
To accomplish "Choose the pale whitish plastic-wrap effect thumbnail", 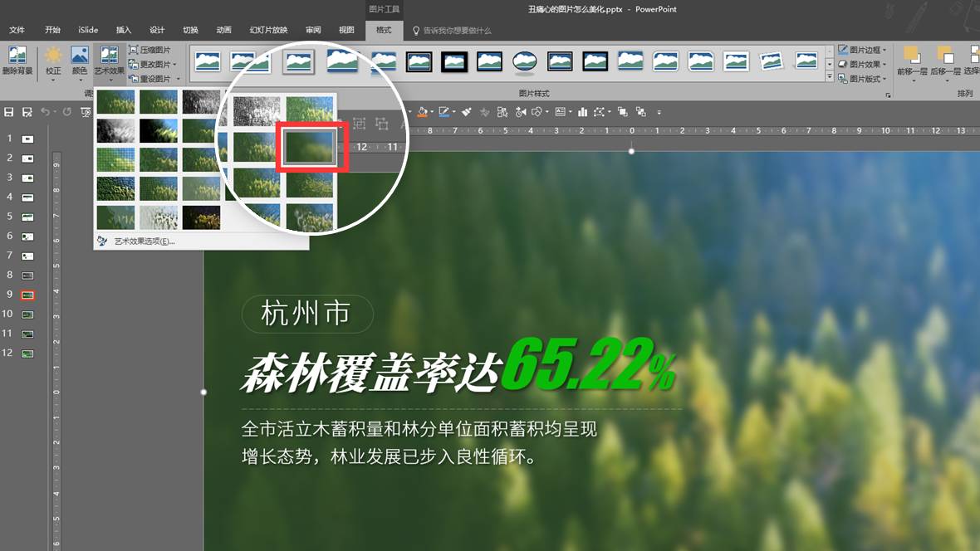I will pyautogui.click(x=158, y=218).
